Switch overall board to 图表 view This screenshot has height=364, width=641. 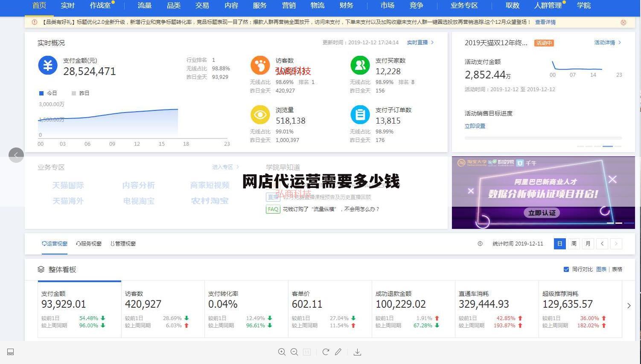click(601, 269)
